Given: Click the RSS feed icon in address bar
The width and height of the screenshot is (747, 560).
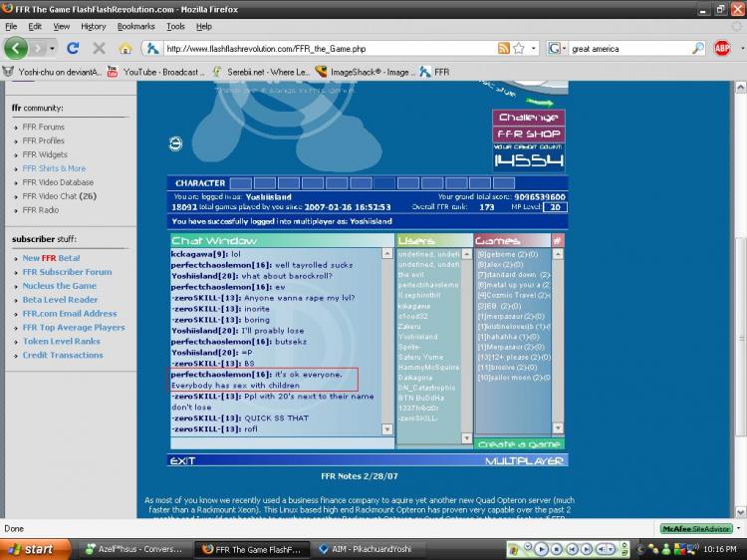Looking at the screenshot, I should tap(504, 48).
